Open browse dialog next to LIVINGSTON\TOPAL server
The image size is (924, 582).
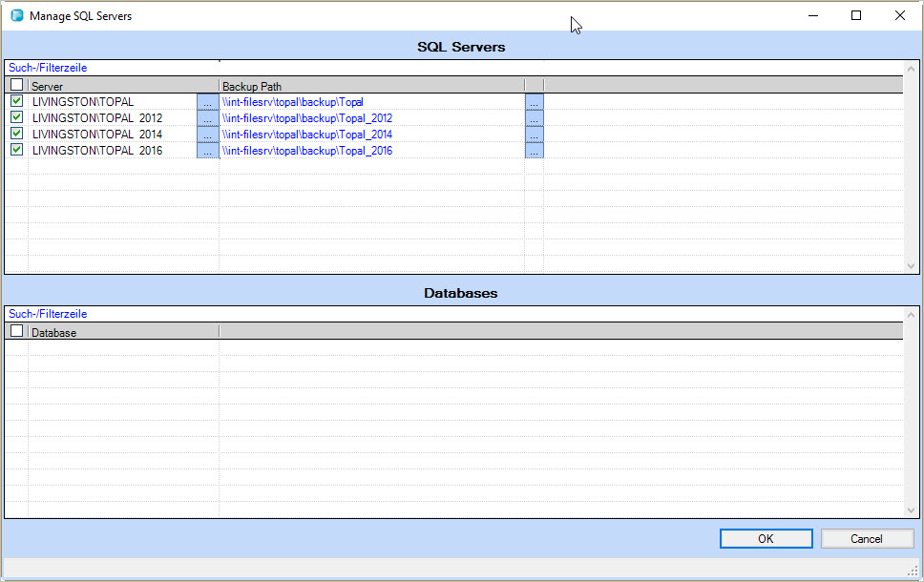[207, 101]
